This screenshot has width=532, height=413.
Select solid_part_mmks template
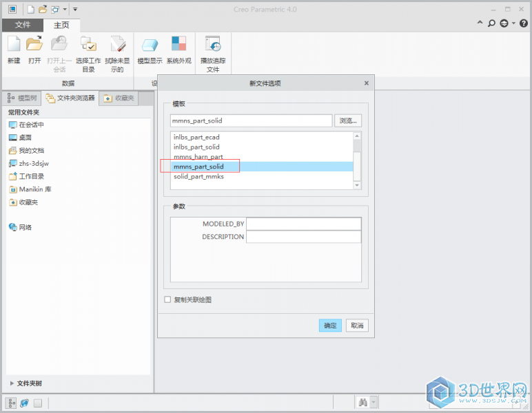point(262,176)
